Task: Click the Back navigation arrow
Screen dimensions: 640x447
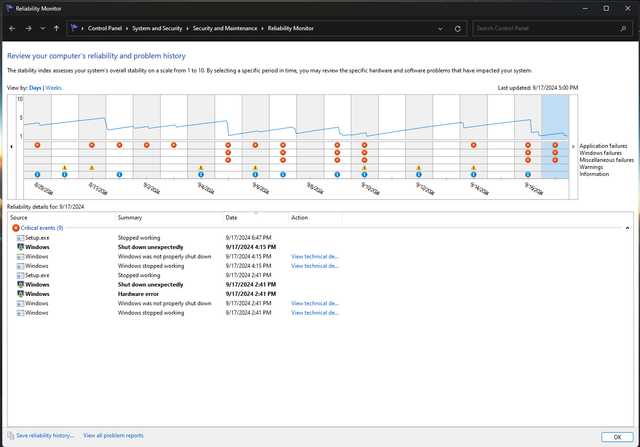Action: pyautogui.click(x=12, y=28)
